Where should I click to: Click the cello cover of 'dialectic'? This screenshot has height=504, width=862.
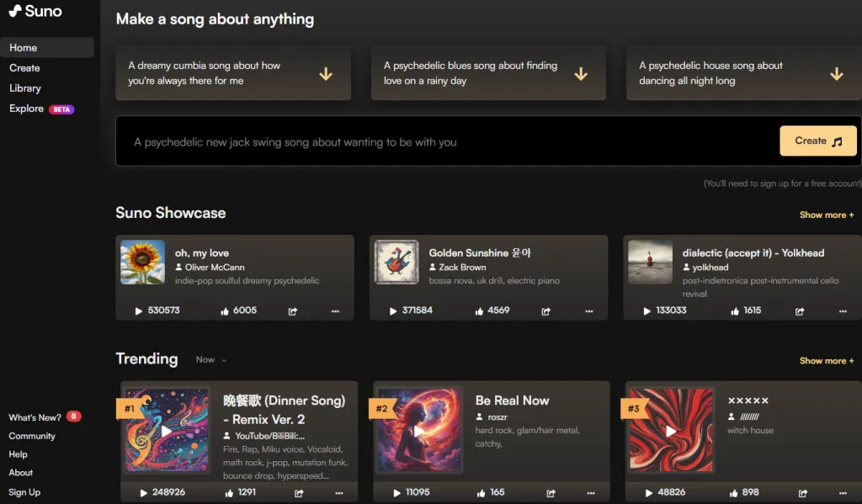point(651,263)
